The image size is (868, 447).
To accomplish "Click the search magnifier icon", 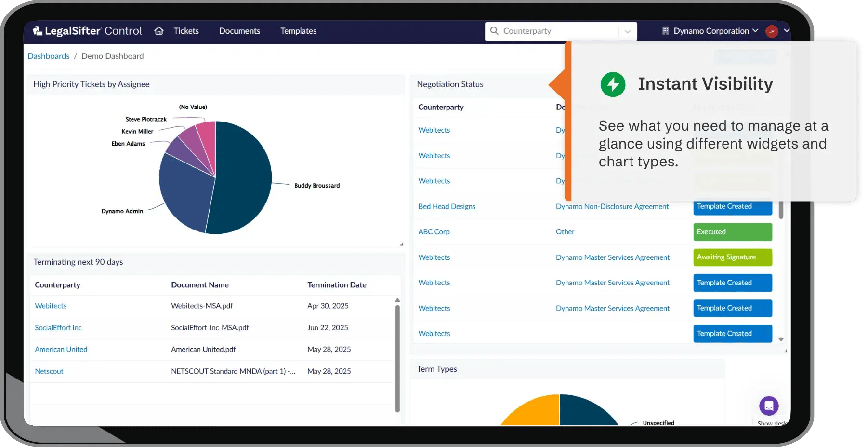I will 494,31.
